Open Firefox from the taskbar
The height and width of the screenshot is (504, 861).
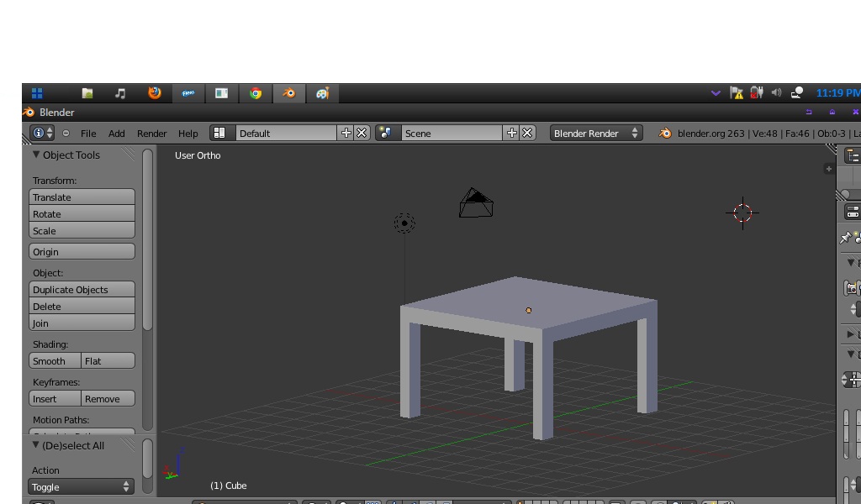[x=154, y=93]
